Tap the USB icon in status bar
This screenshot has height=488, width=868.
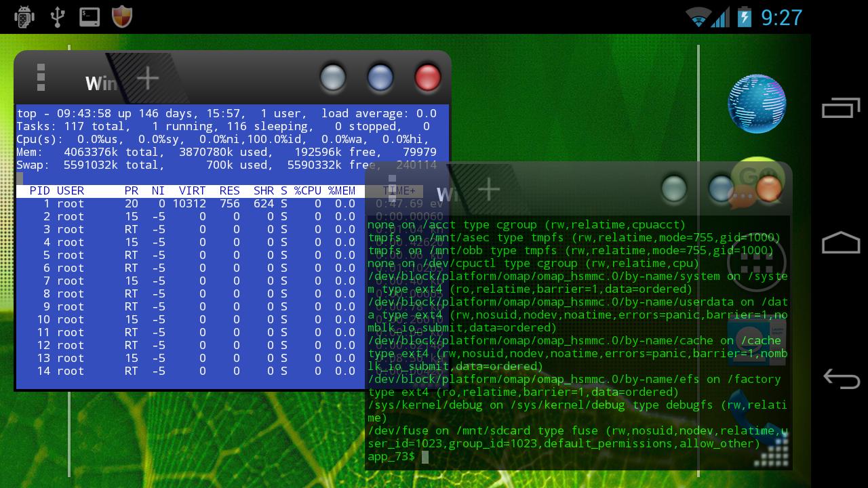58,17
